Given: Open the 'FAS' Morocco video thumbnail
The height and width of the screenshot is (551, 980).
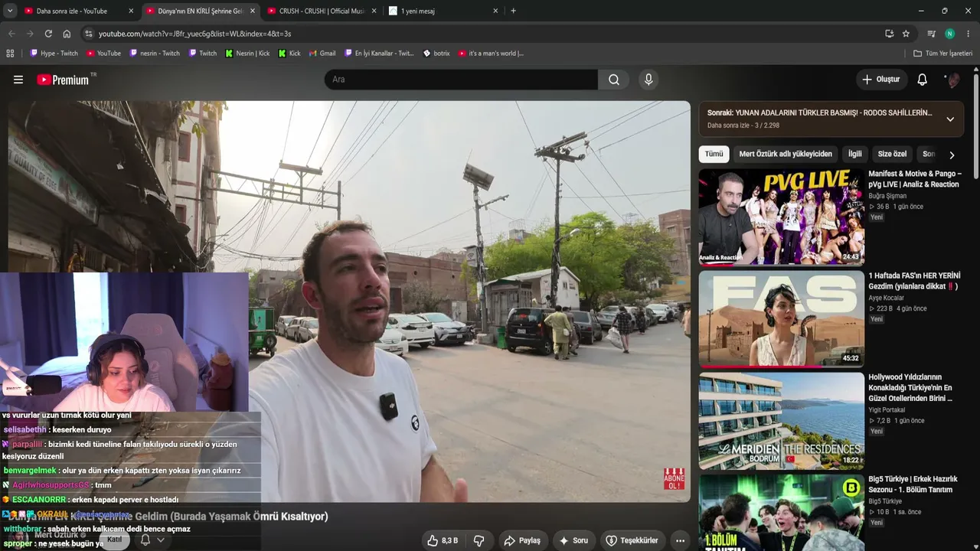Looking at the screenshot, I should [781, 318].
